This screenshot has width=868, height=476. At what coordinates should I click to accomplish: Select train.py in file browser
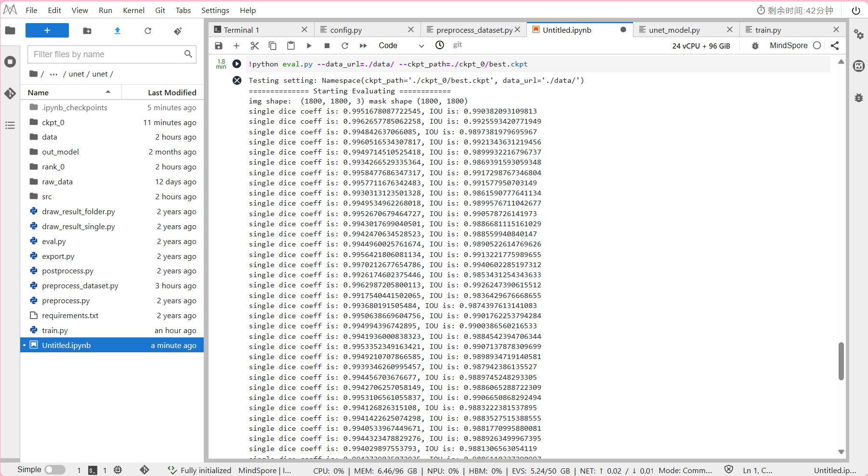pos(112,330)
